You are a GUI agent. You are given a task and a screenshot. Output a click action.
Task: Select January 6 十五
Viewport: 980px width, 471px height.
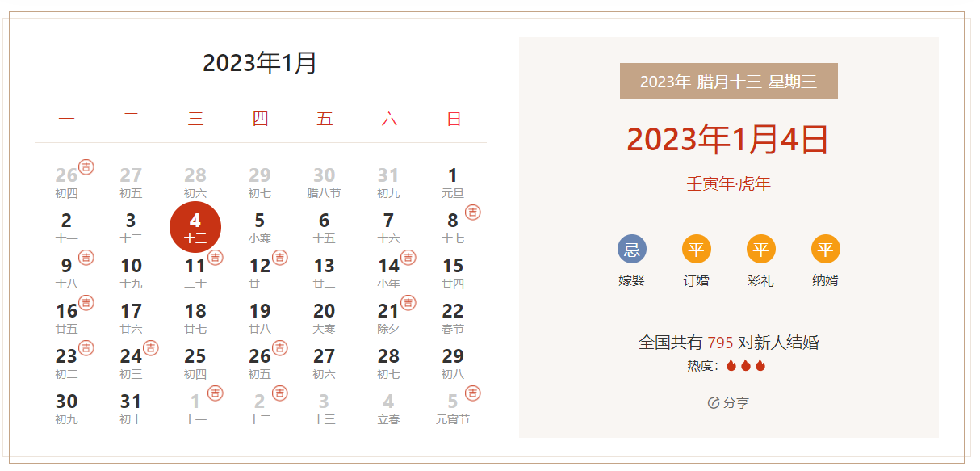[x=324, y=228]
